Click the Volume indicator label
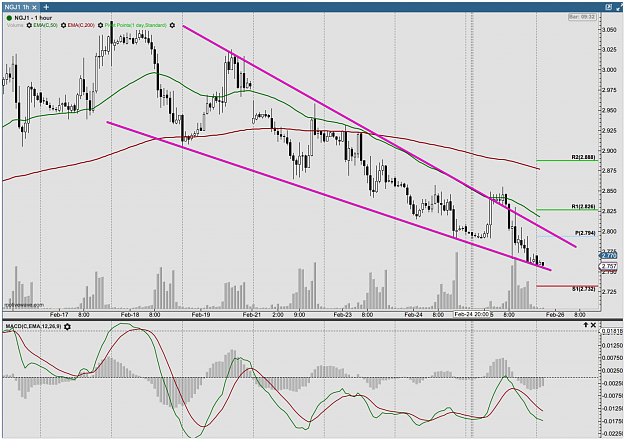The width and height of the screenshot is (625, 440). point(15,25)
